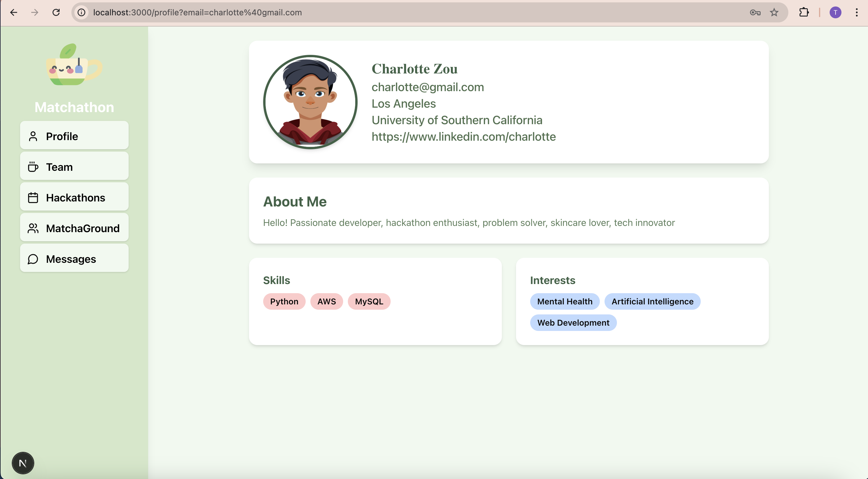Open the Hackathons menu item

[74, 197]
